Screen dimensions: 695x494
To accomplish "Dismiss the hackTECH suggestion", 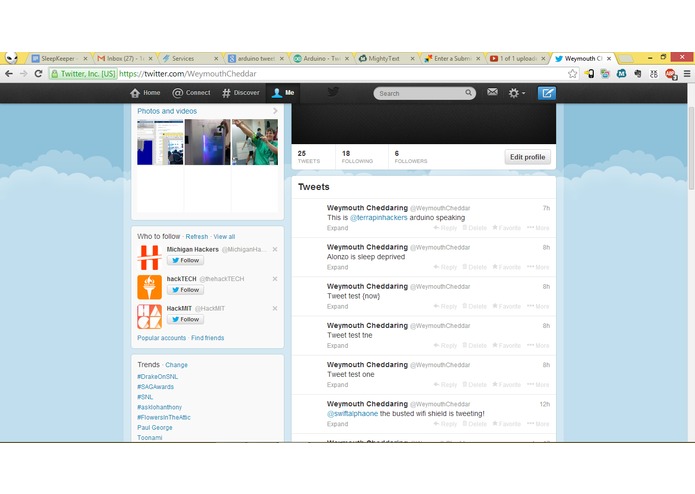I will click(x=275, y=279).
